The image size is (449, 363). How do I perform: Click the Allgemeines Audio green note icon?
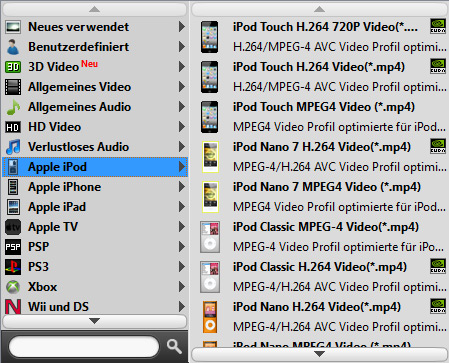(13, 107)
